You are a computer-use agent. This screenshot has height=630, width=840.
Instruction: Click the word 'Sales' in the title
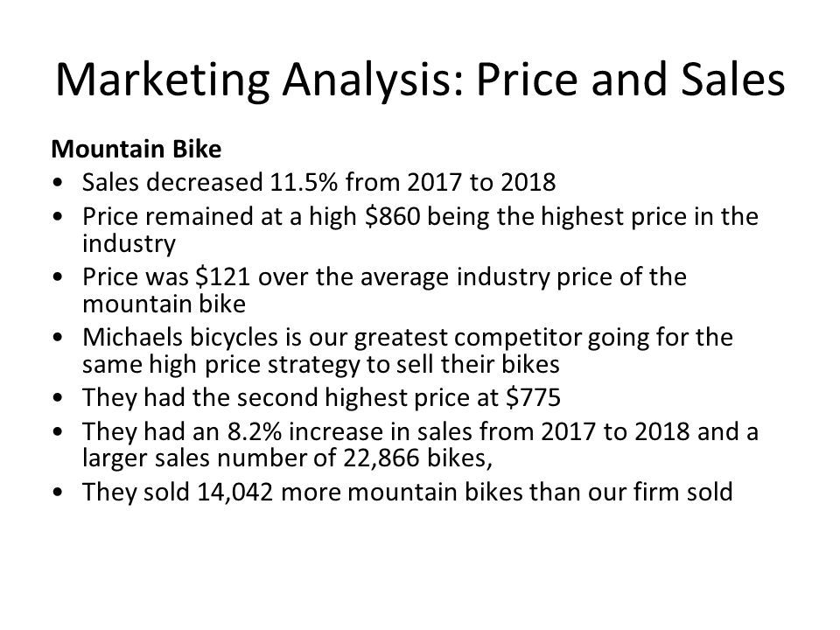click(x=733, y=79)
